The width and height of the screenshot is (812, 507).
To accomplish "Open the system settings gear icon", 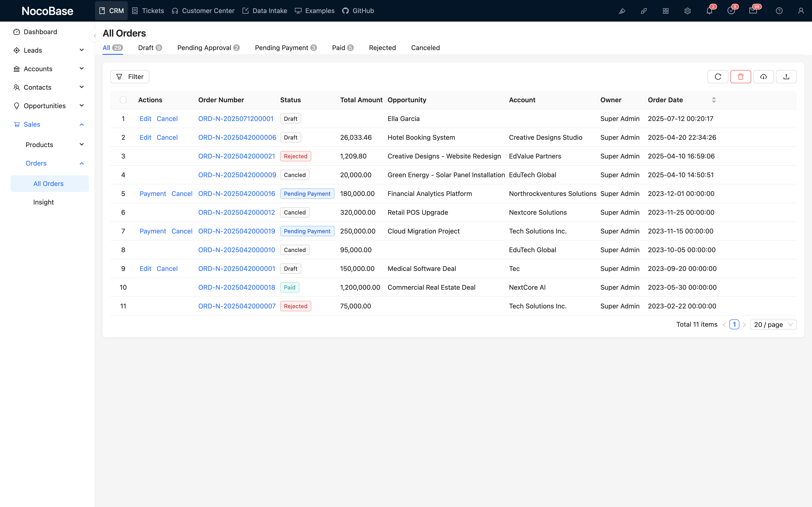I will [x=688, y=11].
